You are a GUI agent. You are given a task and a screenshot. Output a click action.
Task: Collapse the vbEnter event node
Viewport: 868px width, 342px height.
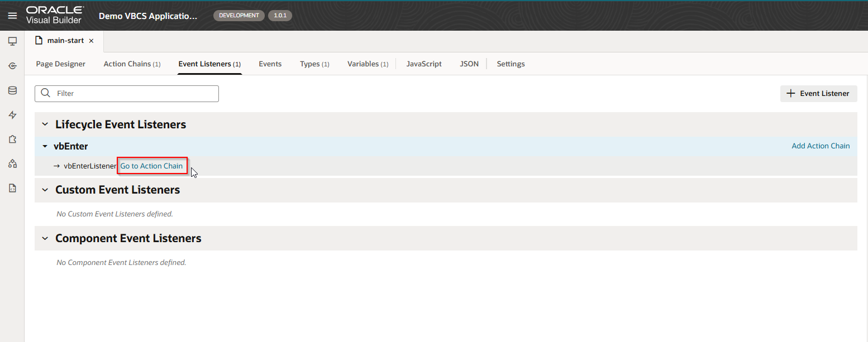click(x=45, y=146)
